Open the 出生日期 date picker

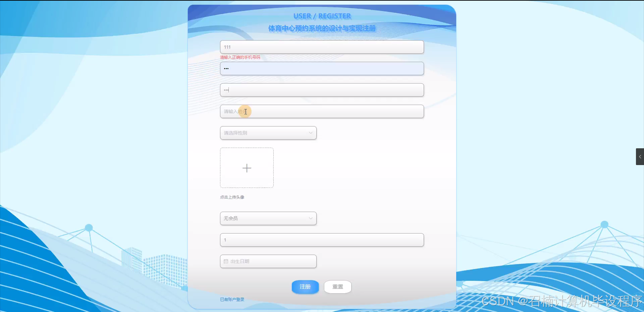pos(268,261)
